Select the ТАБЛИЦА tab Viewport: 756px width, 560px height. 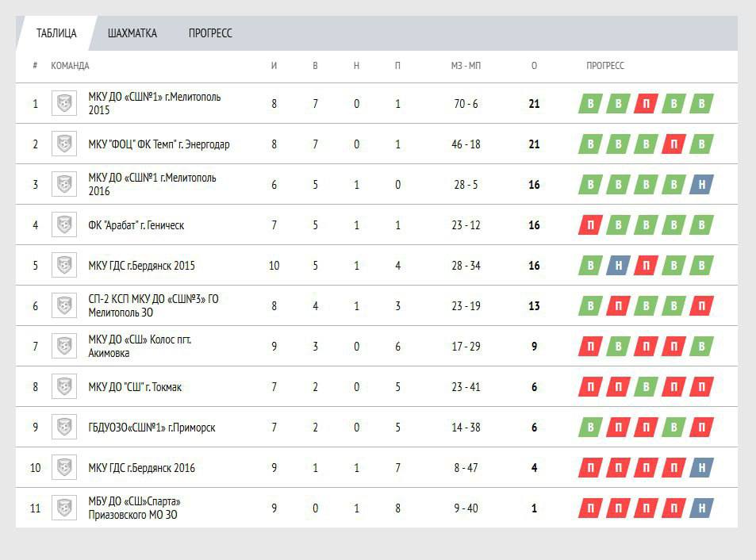56,33
